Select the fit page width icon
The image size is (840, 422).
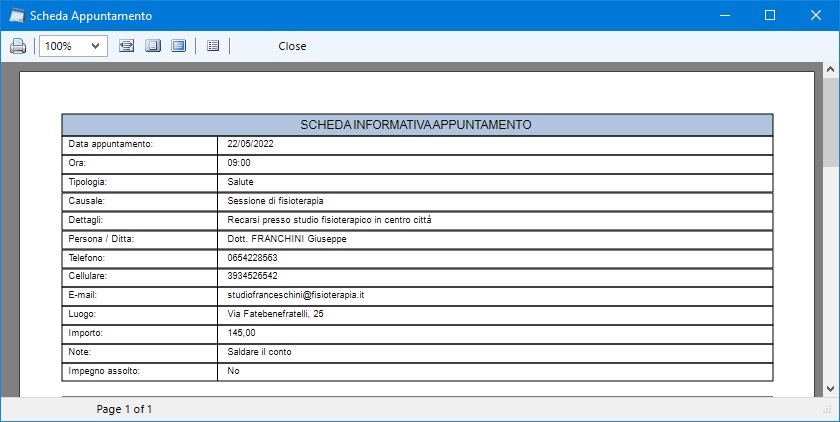click(x=126, y=46)
